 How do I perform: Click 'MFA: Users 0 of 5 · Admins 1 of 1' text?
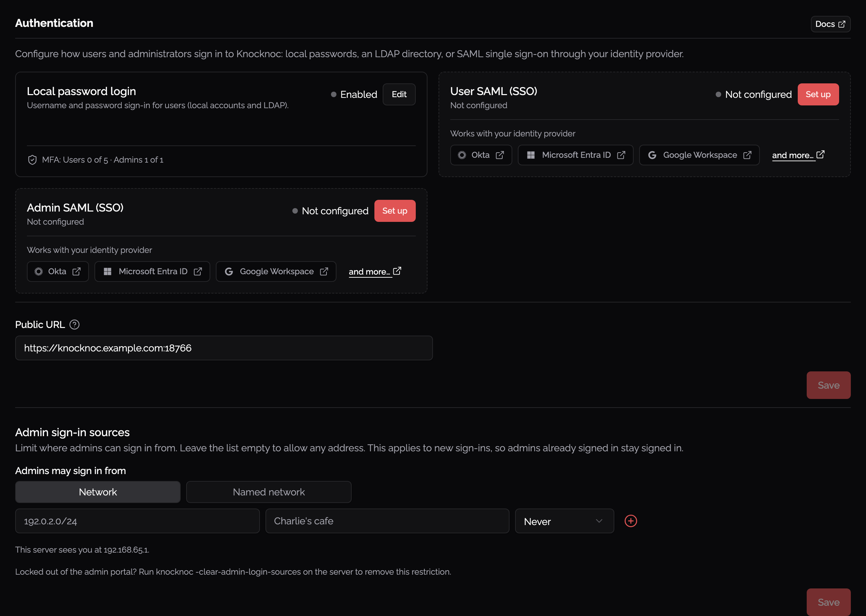coord(102,160)
